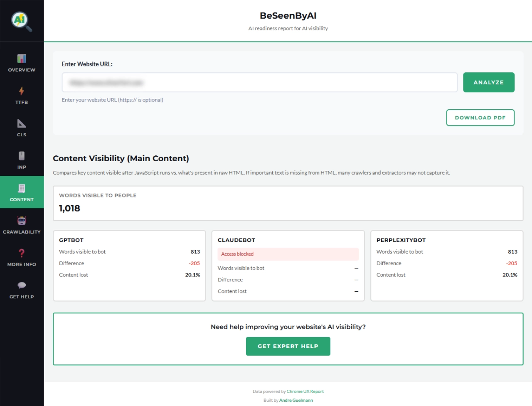Screen dimensions: 532x406
Task: Click the More Info question mark icon
Action: 22,253
